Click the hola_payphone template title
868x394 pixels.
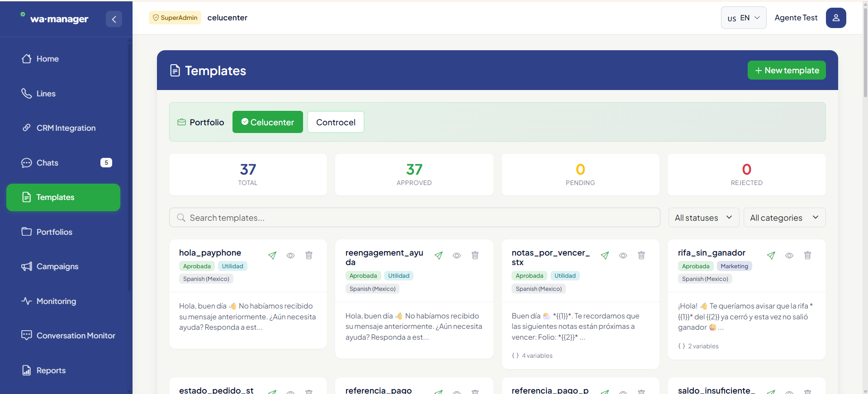(x=210, y=253)
